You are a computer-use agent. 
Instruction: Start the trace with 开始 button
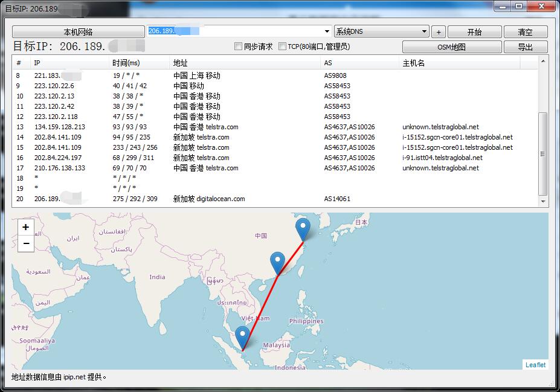pos(475,32)
